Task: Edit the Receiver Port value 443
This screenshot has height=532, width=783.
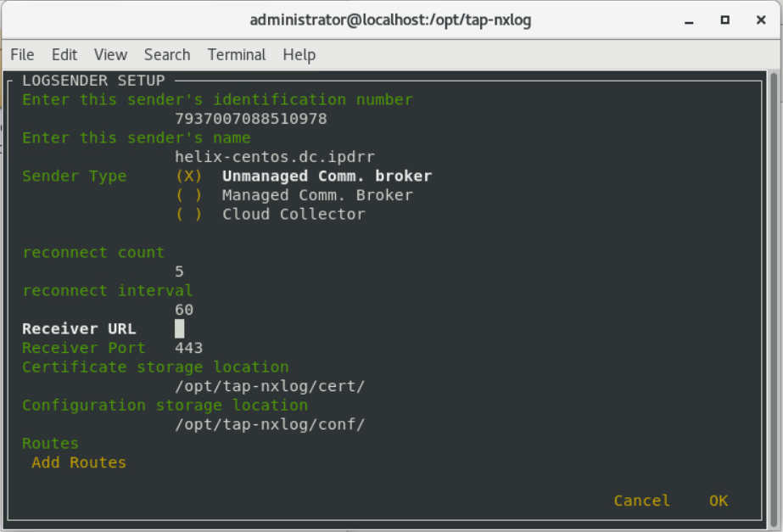Action: click(x=188, y=348)
